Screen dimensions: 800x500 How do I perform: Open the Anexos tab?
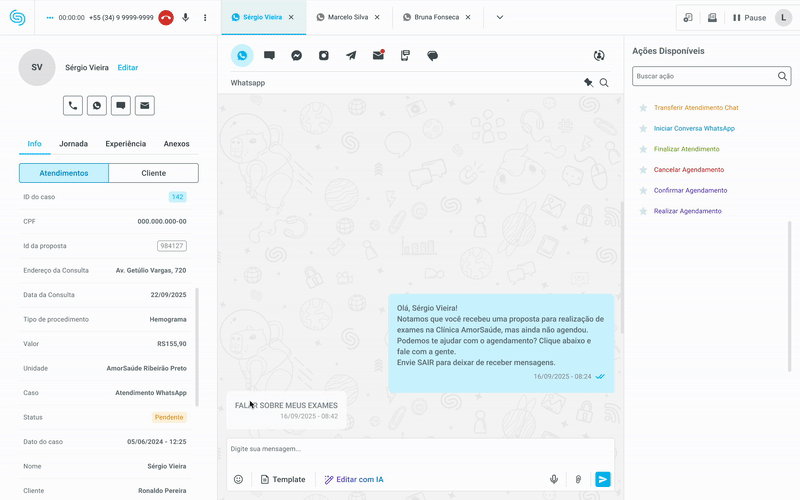pyautogui.click(x=177, y=144)
